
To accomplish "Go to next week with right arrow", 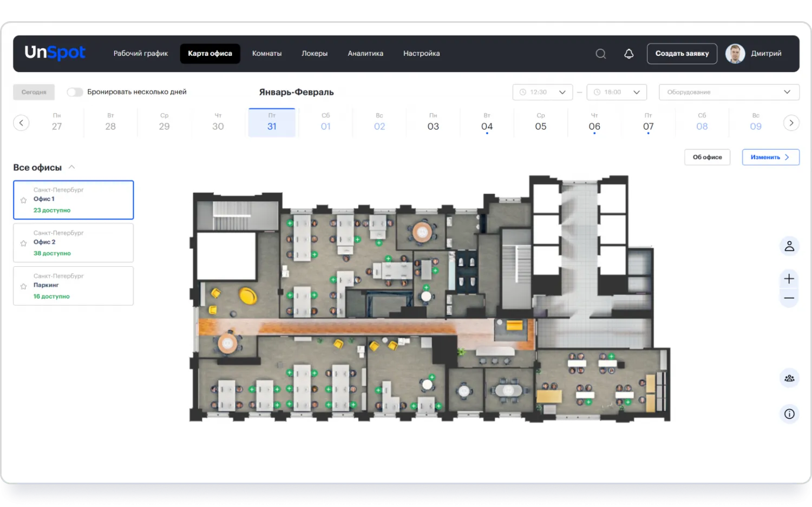I will click(x=791, y=123).
